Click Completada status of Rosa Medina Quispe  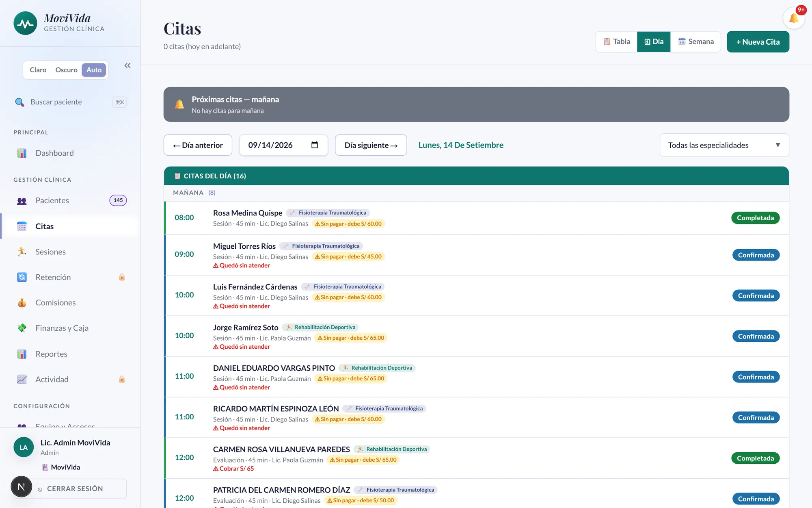tap(755, 218)
